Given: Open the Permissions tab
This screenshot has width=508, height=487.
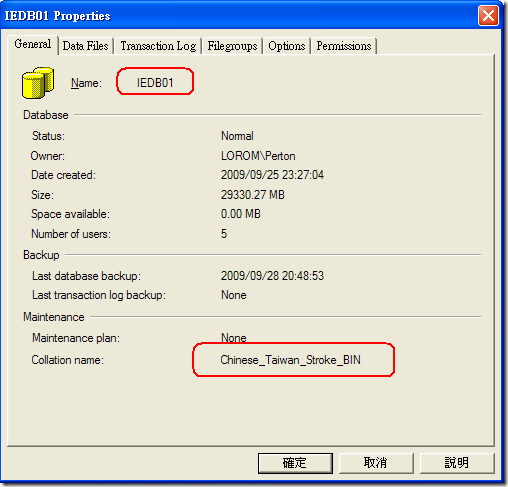Looking at the screenshot, I should 344,46.
